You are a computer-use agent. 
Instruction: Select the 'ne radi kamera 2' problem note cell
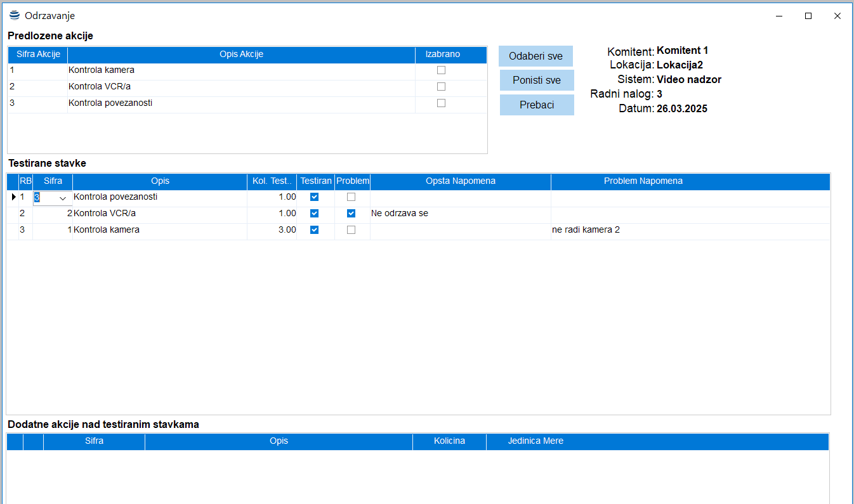click(x=690, y=230)
